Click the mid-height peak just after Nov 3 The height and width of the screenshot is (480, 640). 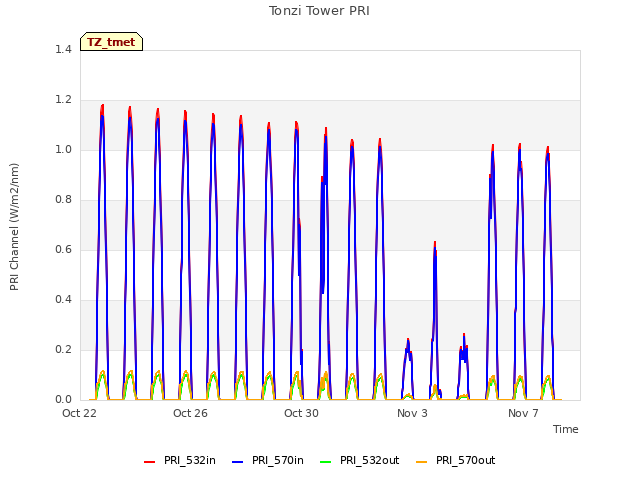[x=435, y=243]
